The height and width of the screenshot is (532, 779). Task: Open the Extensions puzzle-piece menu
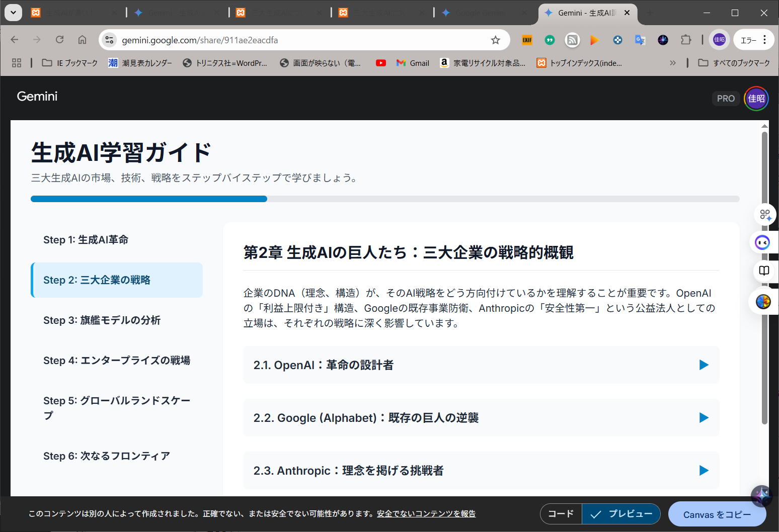686,40
